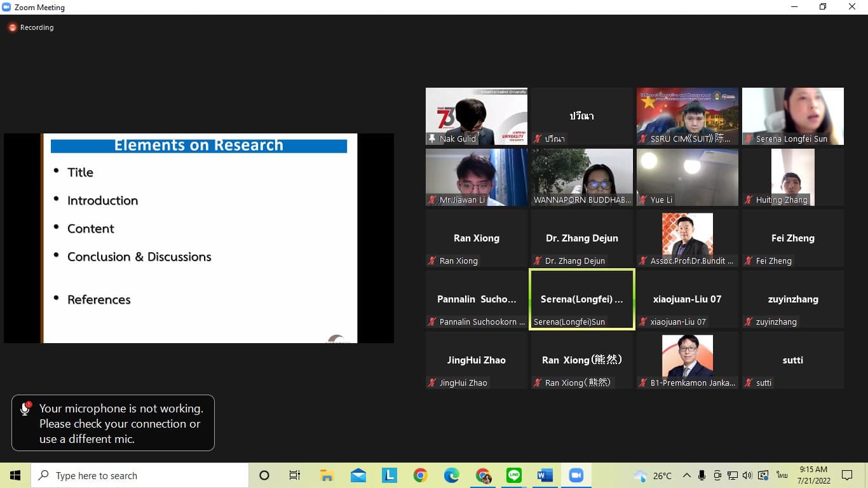This screenshot has width=868, height=488.
Task: Open the LINE app in taskbar
Action: [x=514, y=475]
